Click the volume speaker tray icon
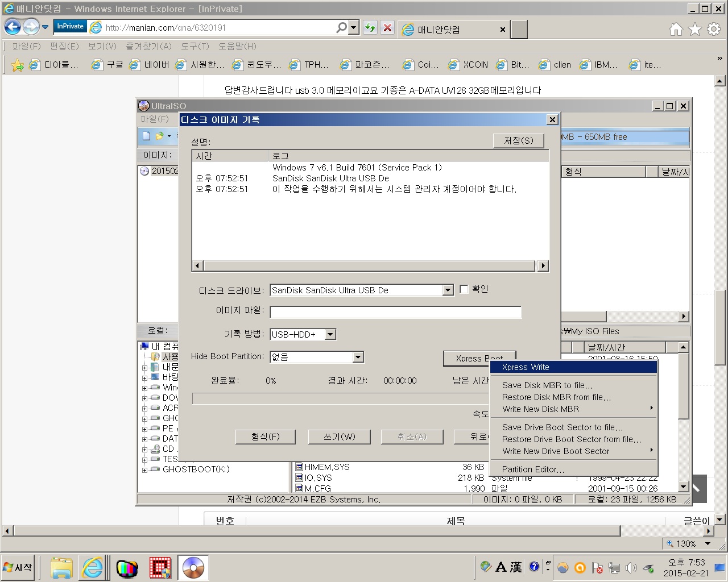Screen dimensions: 728x582 point(631,567)
